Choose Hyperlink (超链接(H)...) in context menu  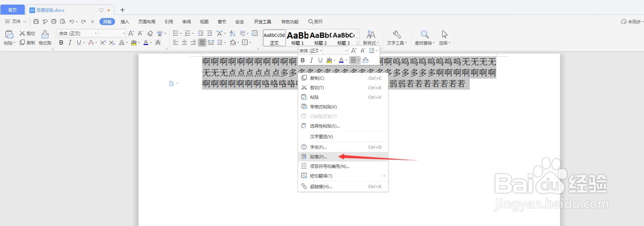click(343, 187)
